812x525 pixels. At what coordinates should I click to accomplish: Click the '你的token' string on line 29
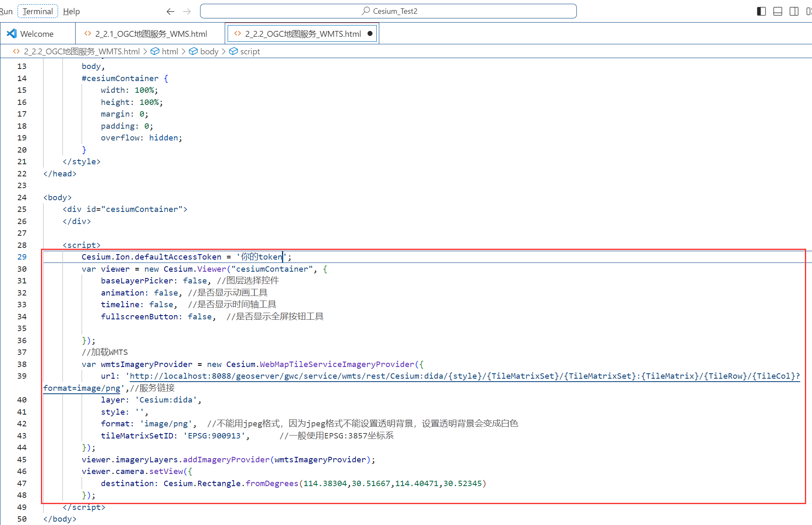tap(261, 257)
